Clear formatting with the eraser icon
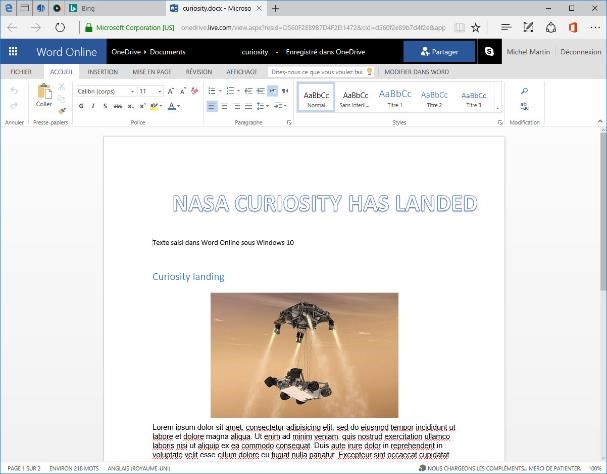This screenshot has width=607, height=474. [x=195, y=91]
